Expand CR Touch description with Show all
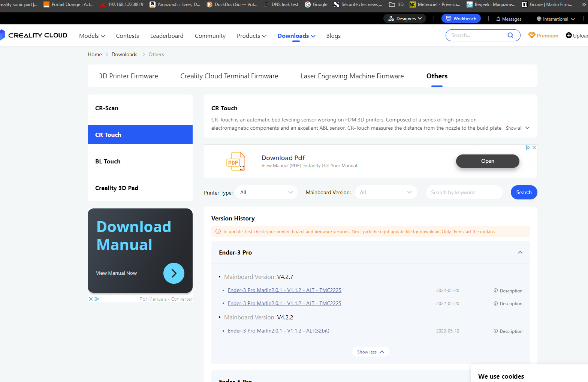The image size is (588, 382). 518,128
